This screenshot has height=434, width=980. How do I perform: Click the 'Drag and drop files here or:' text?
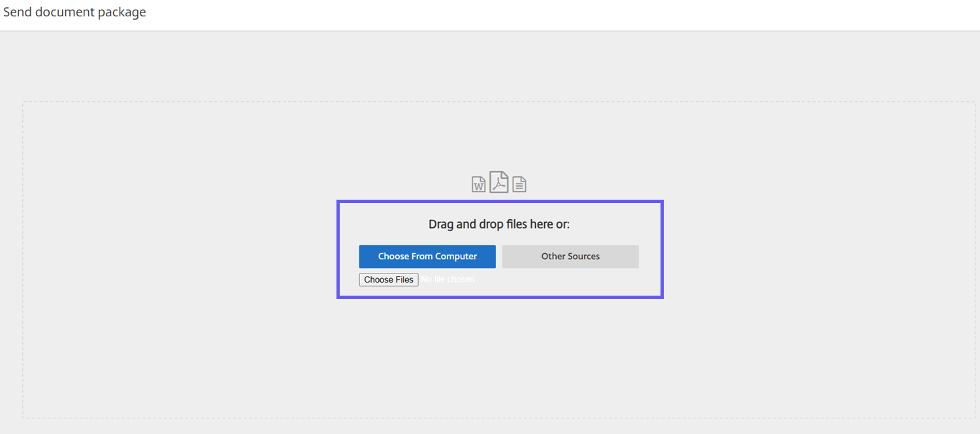(499, 225)
